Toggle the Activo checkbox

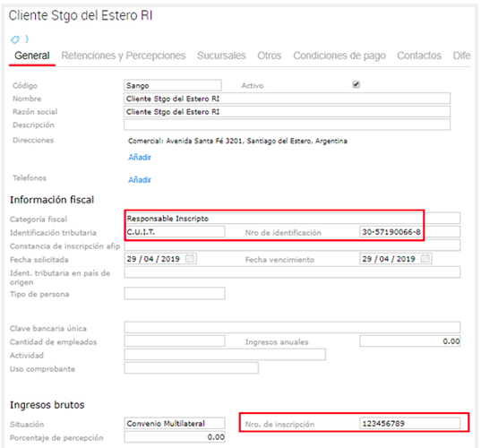pos(356,84)
